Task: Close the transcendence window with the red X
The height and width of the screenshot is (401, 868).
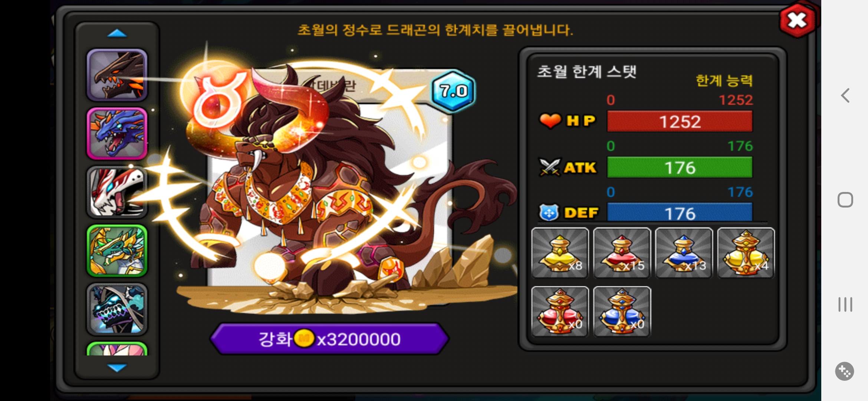Action: [798, 20]
